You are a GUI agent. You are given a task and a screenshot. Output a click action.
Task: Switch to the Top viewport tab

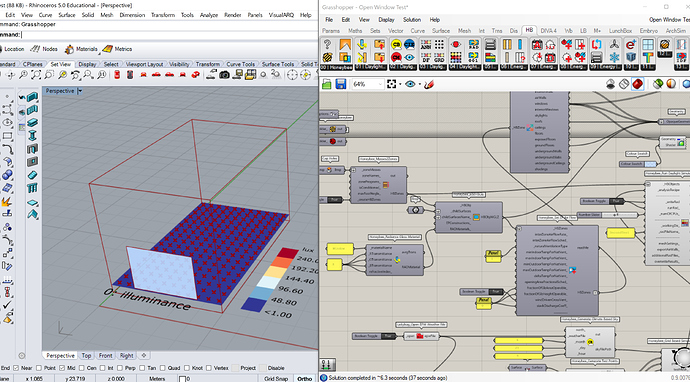(x=86, y=356)
